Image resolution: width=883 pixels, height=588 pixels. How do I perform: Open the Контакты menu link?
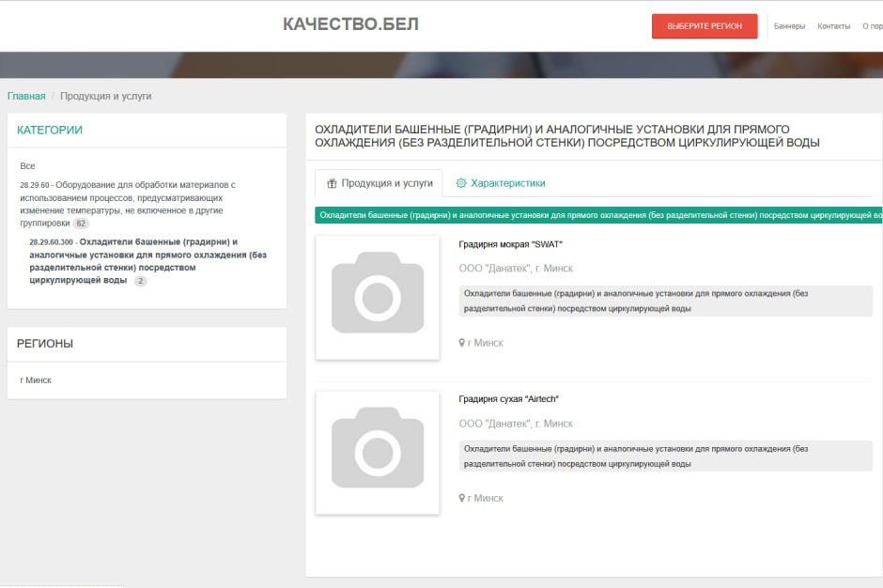(x=833, y=26)
